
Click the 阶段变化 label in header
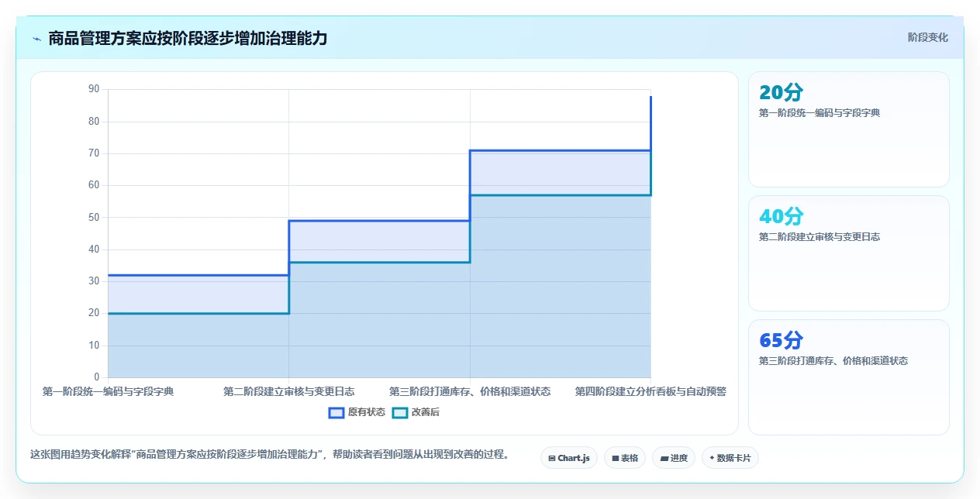coord(928,37)
